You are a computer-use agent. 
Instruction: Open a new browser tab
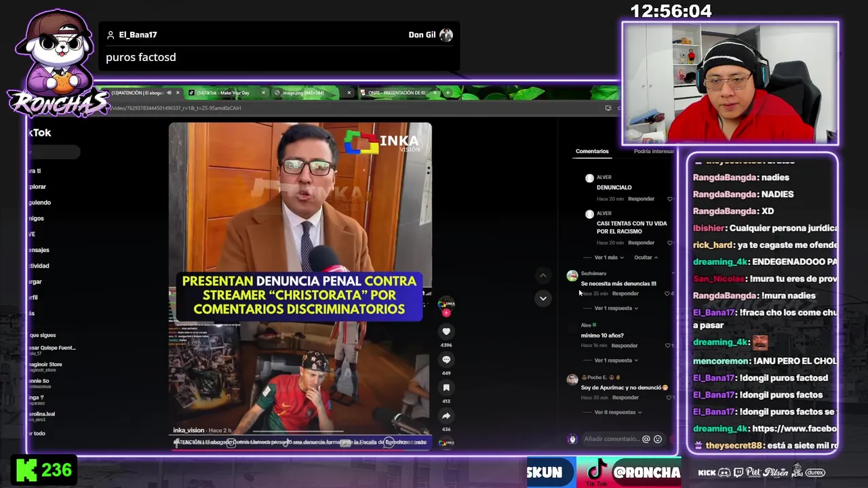tap(448, 92)
